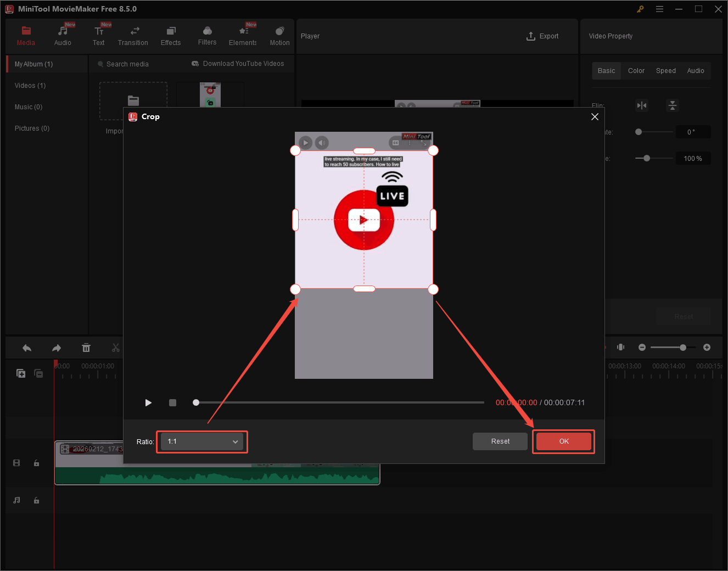Open the Elements panel
The height and width of the screenshot is (571, 728).
(x=242, y=35)
